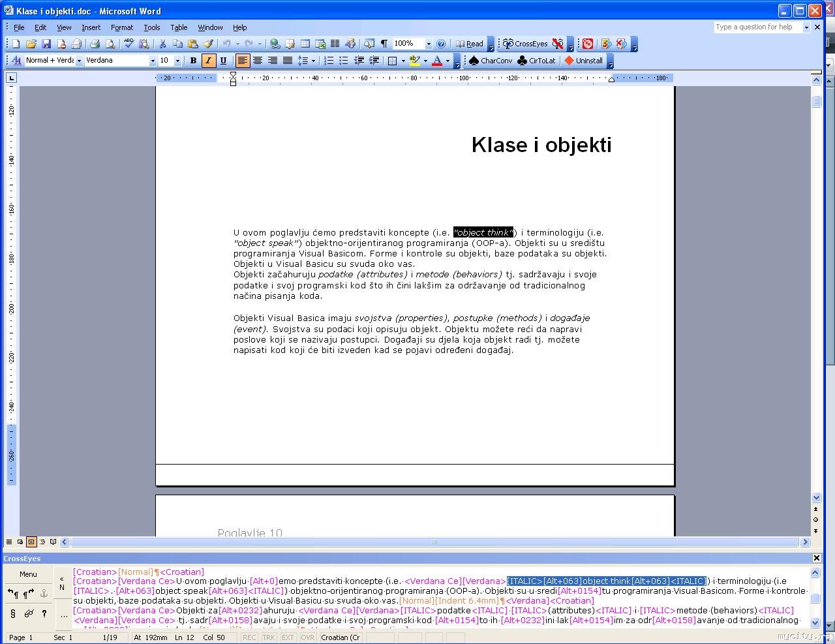Screen dimensions: 835x644
Task: Run the Spelling and Grammar check
Action: [x=129, y=44]
